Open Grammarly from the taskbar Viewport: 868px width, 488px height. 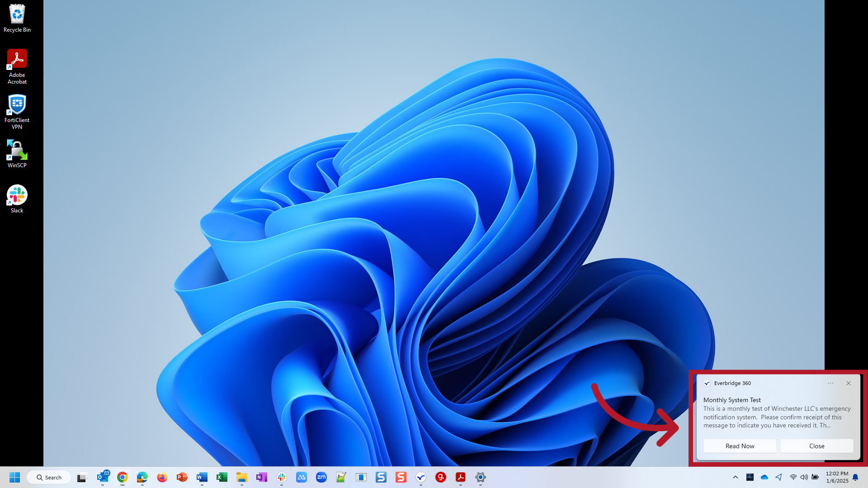coord(440,477)
